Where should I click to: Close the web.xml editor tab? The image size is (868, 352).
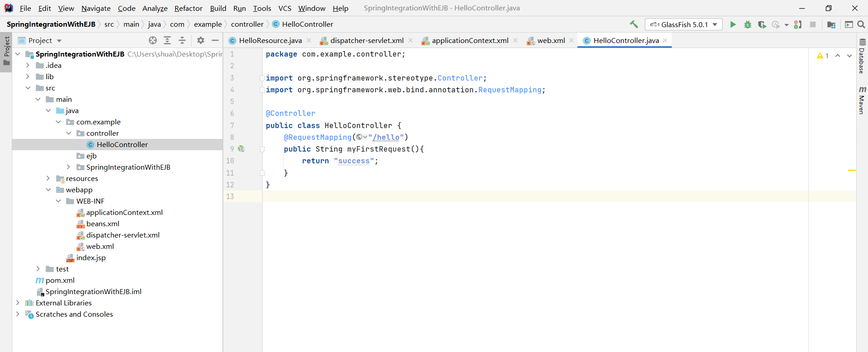pos(571,40)
